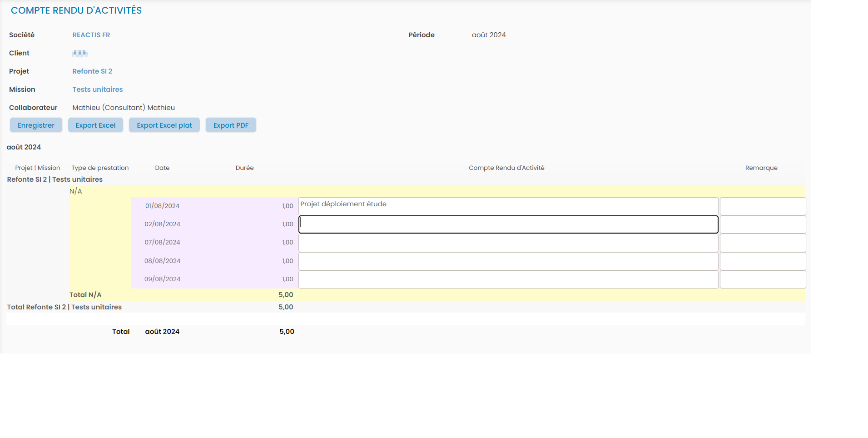Select the Remarque field for 09/08/2024
This screenshot has width=868, height=438.
763,279
